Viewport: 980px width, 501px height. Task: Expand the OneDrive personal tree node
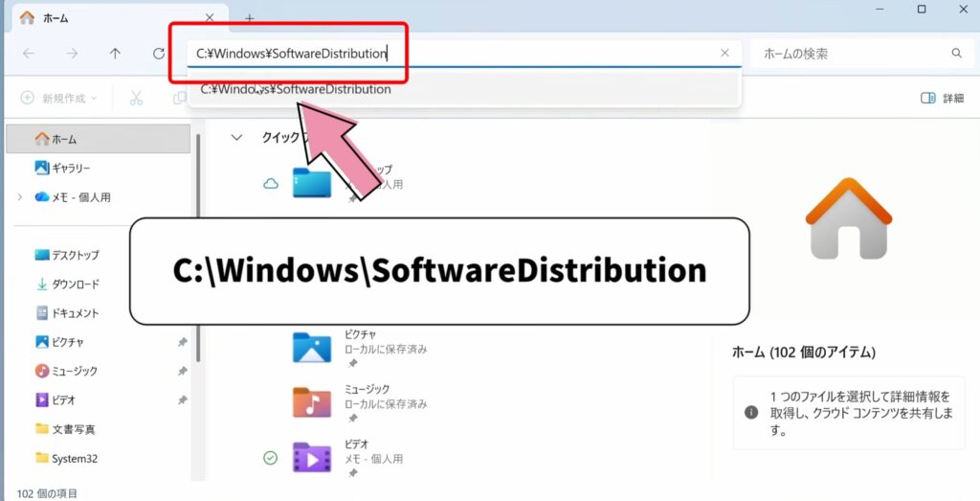20,197
